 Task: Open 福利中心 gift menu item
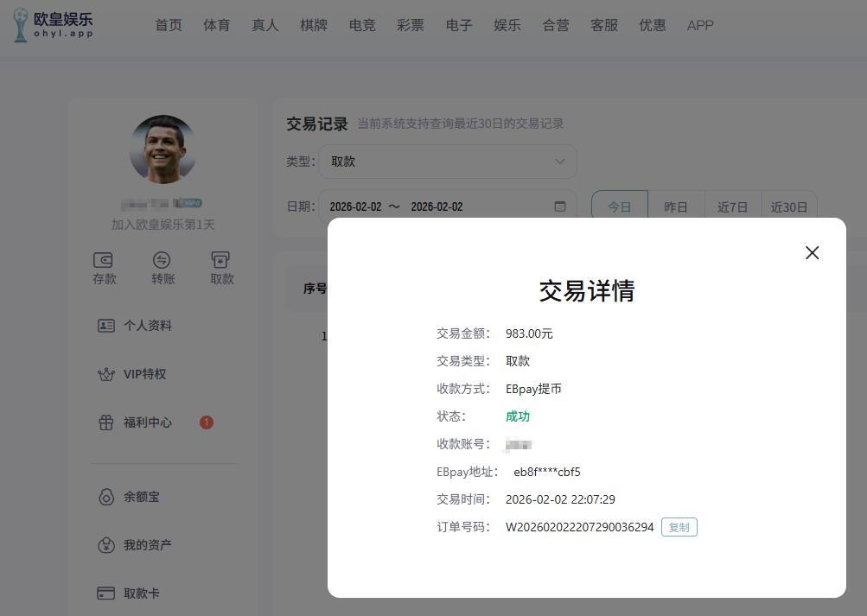point(147,422)
